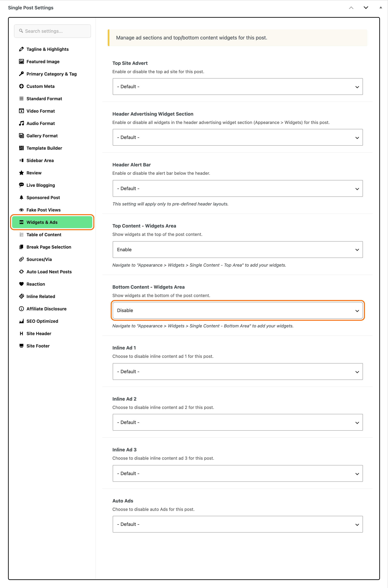
Task: Open the Auto Ads dropdown
Action: pos(237,524)
